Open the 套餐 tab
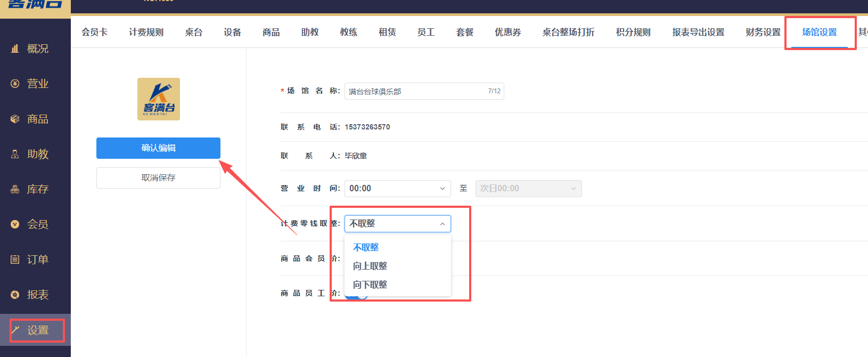 click(x=465, y=32)
